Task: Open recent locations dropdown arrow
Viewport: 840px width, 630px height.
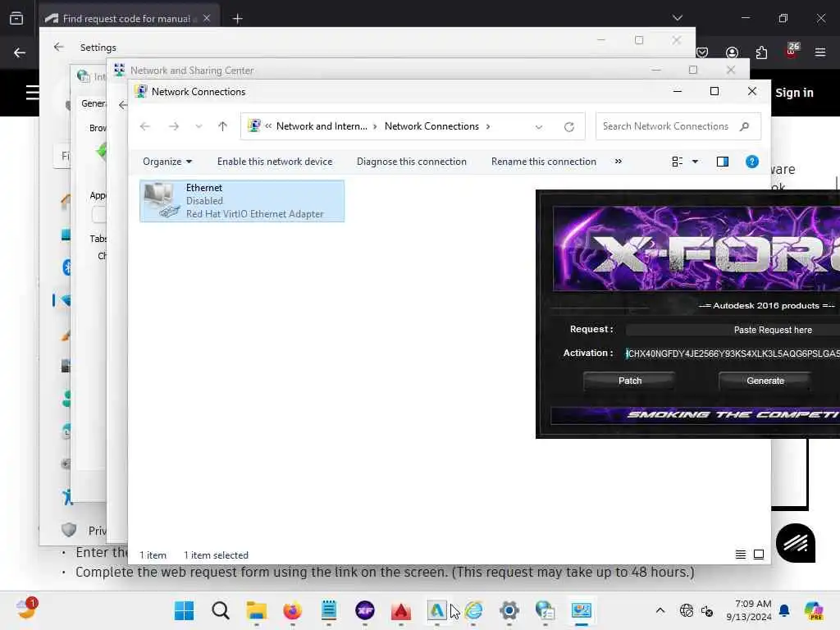Action: 199,126
